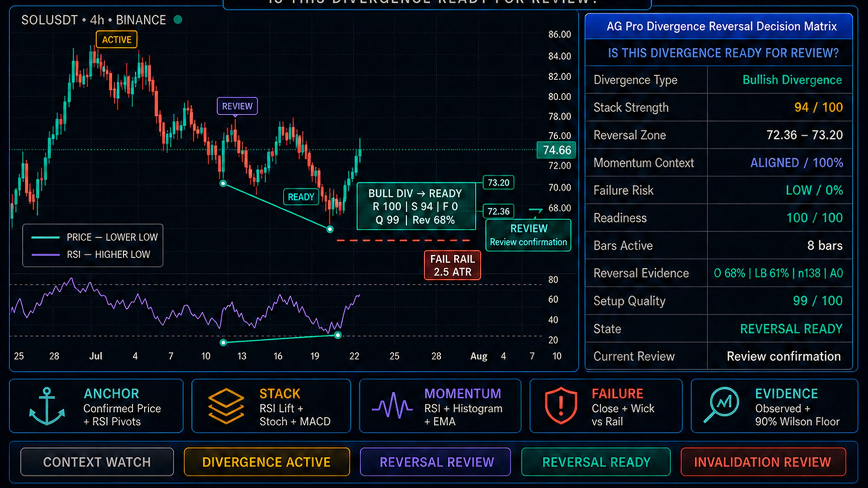
Task: Click the BULL DIV READY info box
Action: tap(416, 206)
